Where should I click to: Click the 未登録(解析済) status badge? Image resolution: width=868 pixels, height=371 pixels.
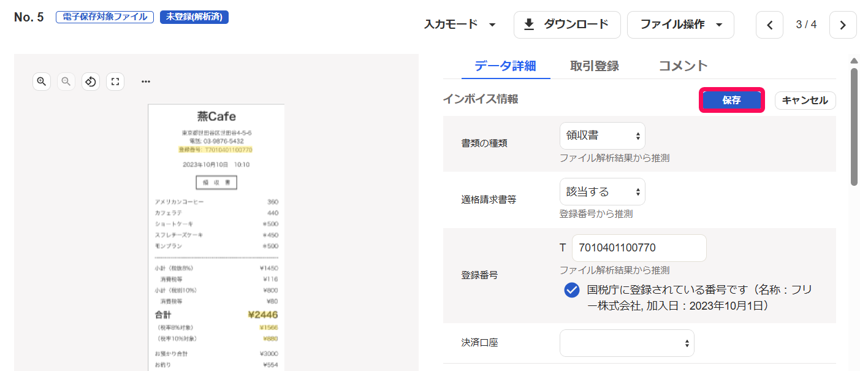click(x=194, y=17)
